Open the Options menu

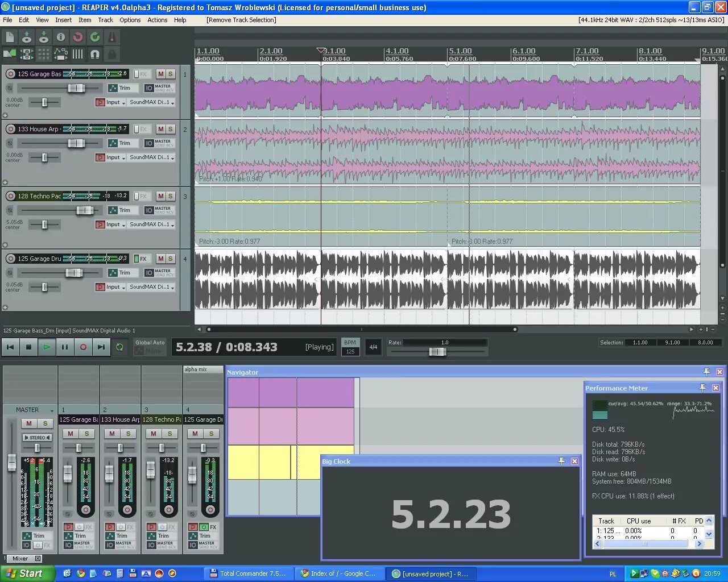130,20
